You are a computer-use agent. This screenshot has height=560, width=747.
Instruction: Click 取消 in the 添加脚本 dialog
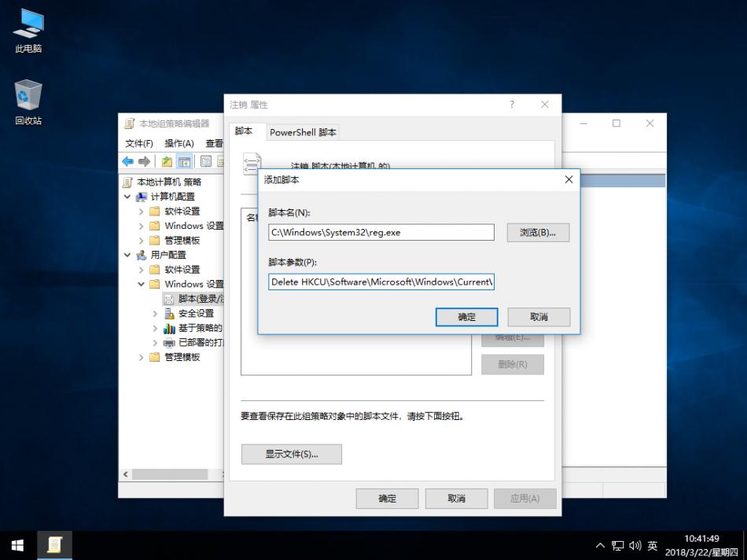point(539,317)
